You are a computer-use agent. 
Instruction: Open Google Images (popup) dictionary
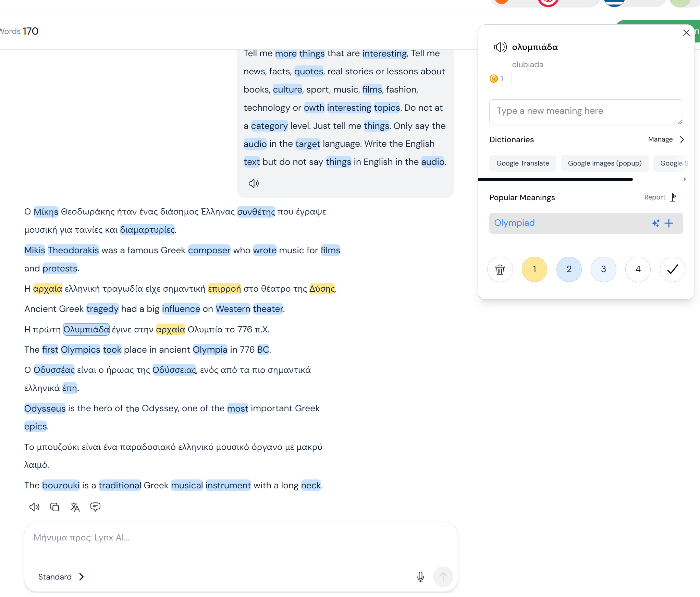click(x=604, y=163)
